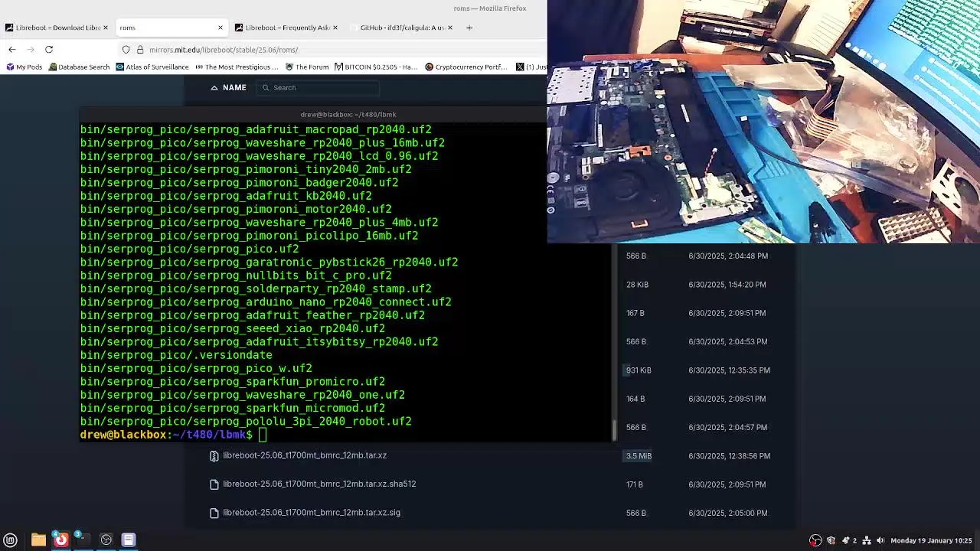
Task: Switch to 'Libreboot – Frequently Asked' tab
Action: [287, 28]
